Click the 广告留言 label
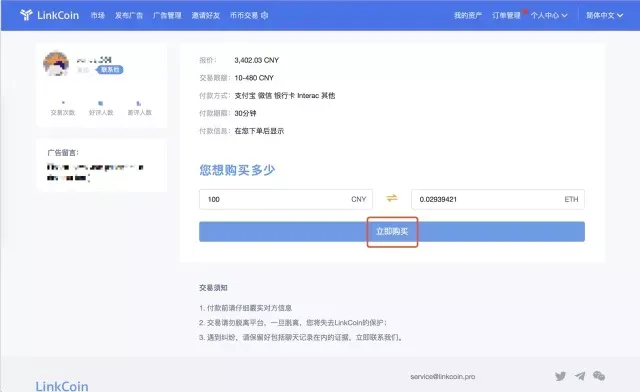The width and height of the screenshot is (640, 392). pyautogui.click(x=63, y=153)
